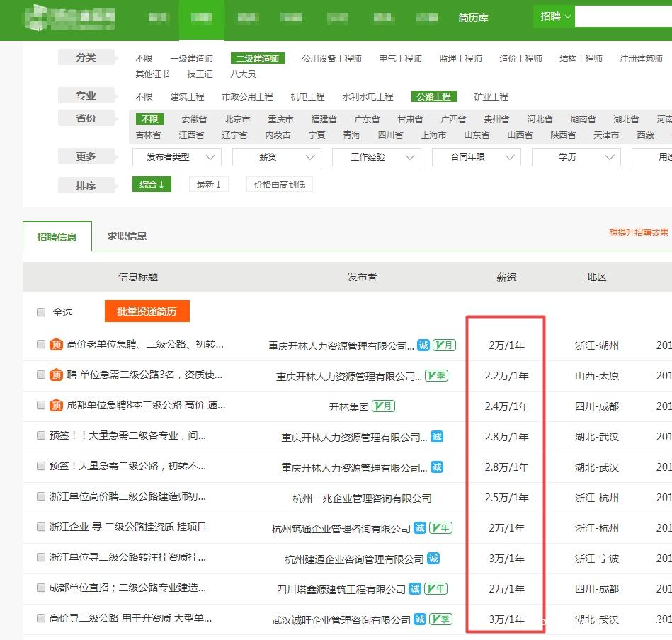672x640 pixels.
Task: Sort results by 最新
Action: 209,184
